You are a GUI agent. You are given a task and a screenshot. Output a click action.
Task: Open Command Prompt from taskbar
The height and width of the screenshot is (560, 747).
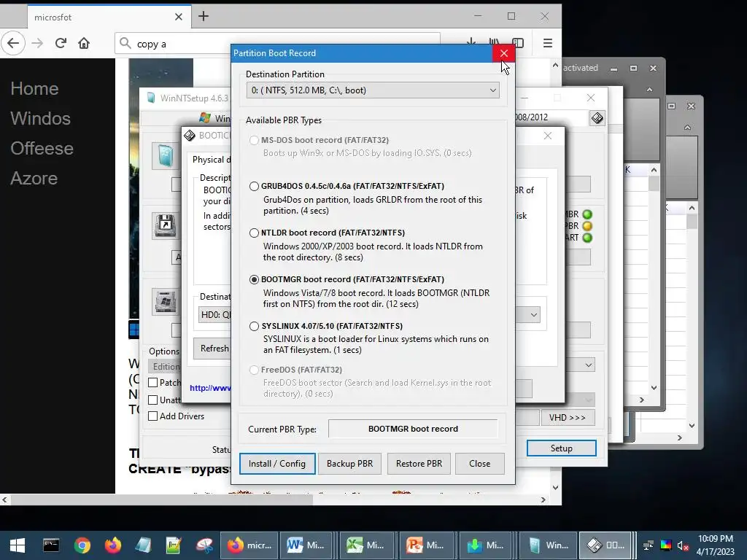point(51,545)
